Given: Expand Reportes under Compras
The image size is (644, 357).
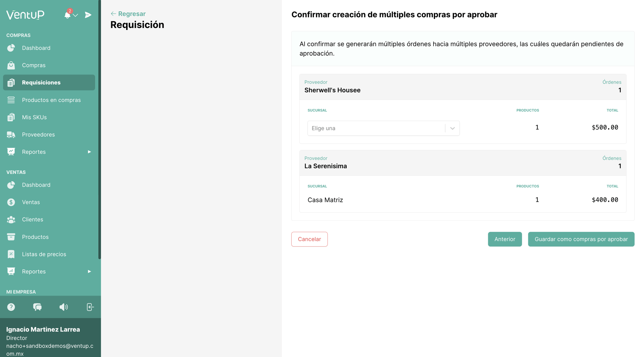Looking at the screenshot, I should [x=89, y=152].
